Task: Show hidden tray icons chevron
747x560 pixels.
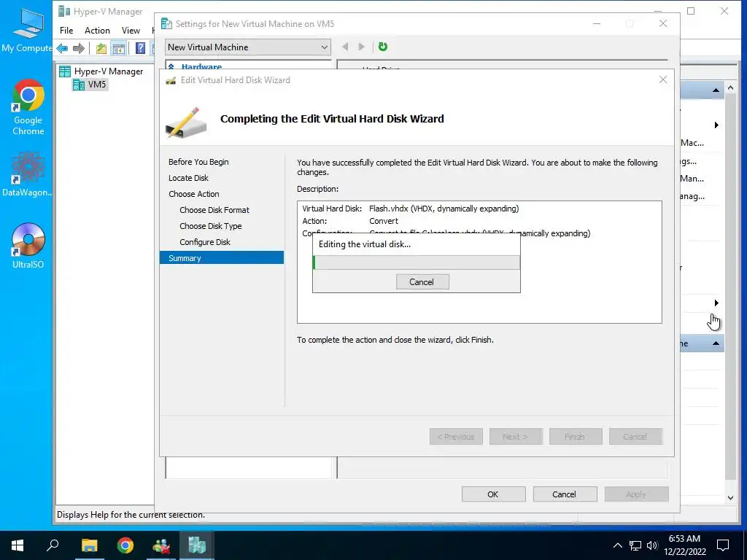Action: [x=617, y=545]
